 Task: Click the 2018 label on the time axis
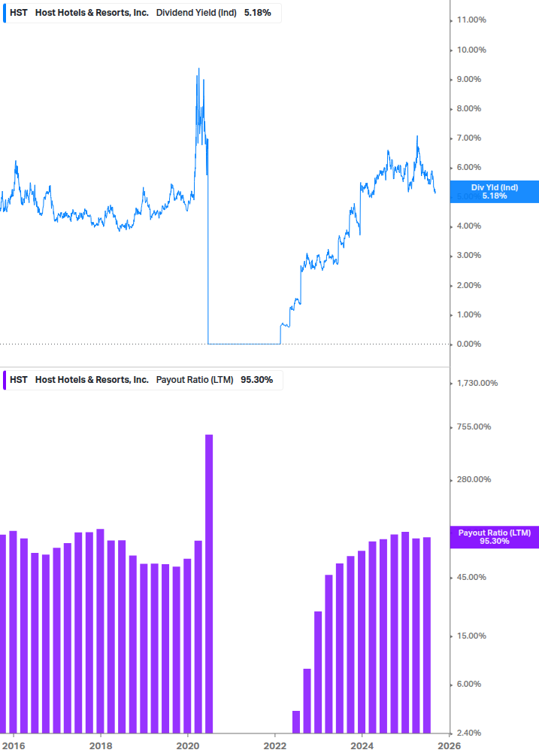point(101,746)
